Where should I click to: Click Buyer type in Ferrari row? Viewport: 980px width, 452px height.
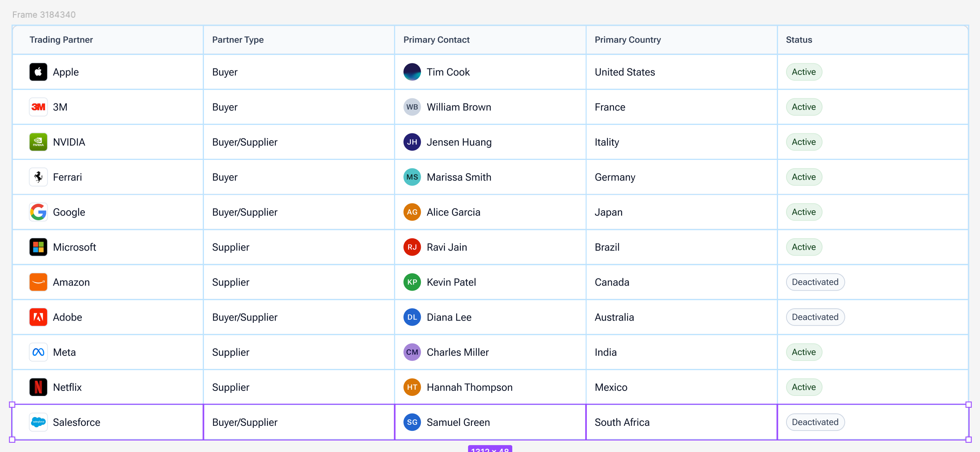225,177
